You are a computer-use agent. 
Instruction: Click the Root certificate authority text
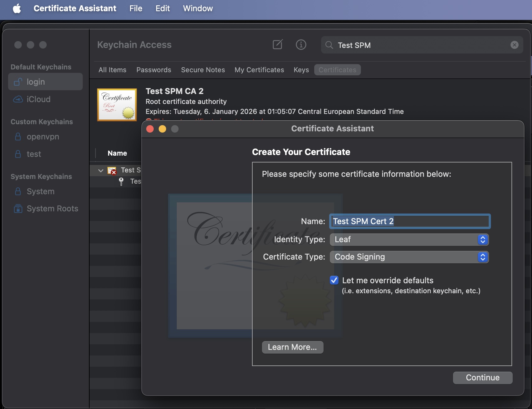pos(186,101)
